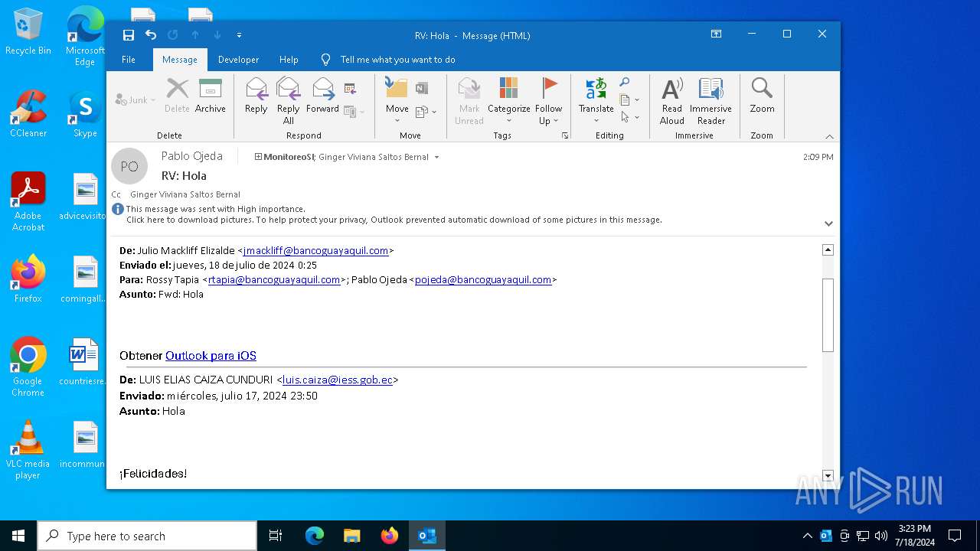Follow the Outlook para iOS link
980x551 pixels.
pos(211,356)
